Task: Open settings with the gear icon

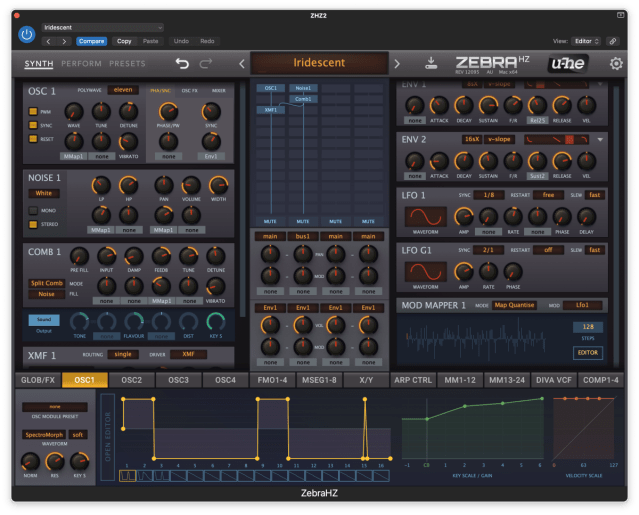Action: [x=616, y=64]
